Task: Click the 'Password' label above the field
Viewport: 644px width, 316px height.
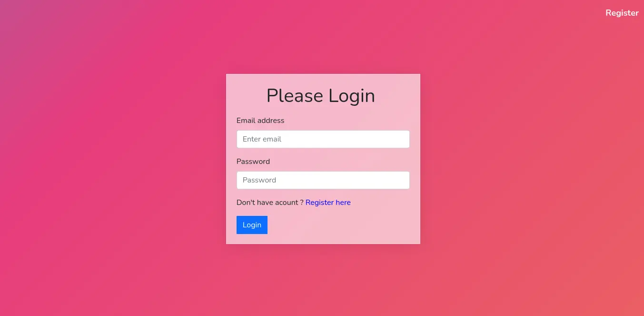Action: [253, 162]
